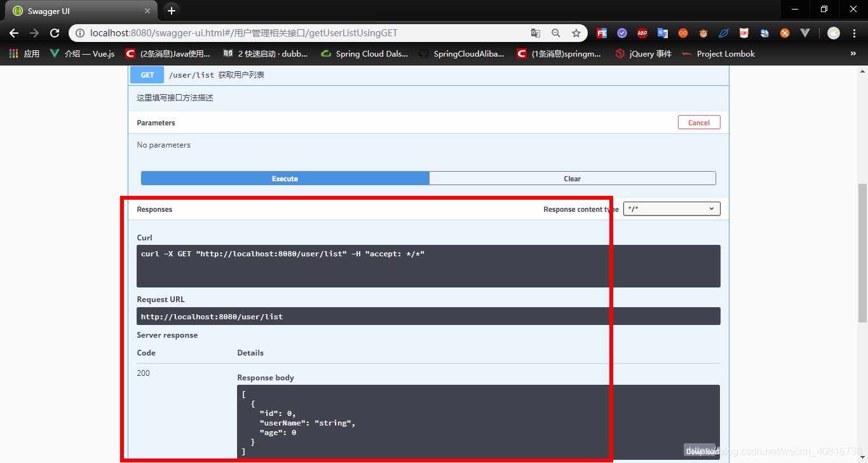868x463 pixels.
Task: Click the "userName": "string" line
Action: [308, 423]
